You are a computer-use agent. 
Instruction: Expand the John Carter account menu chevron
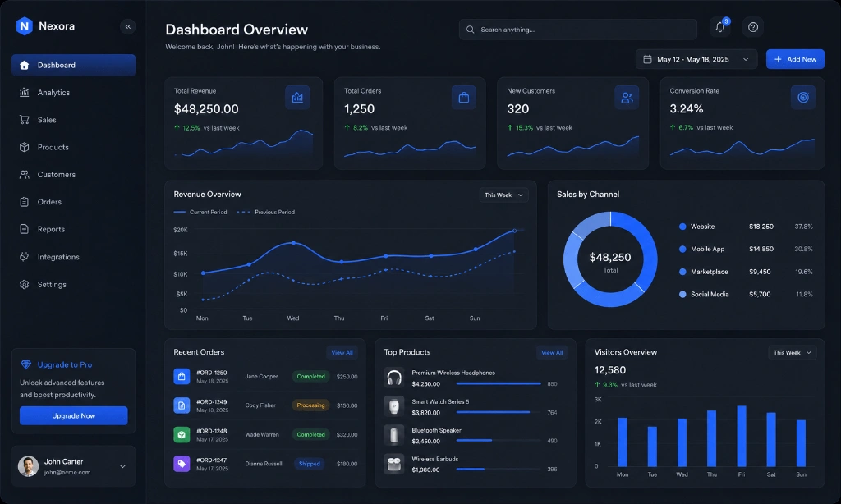123,466
